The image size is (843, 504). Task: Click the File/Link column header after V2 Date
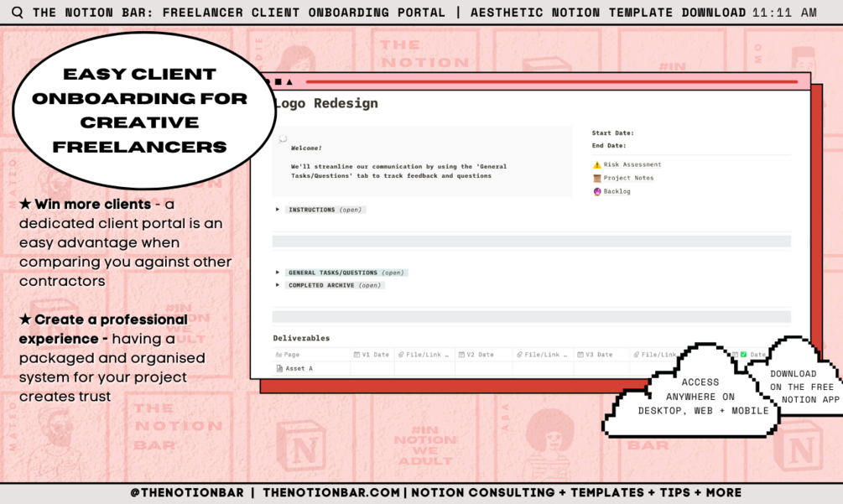point(543,355)
